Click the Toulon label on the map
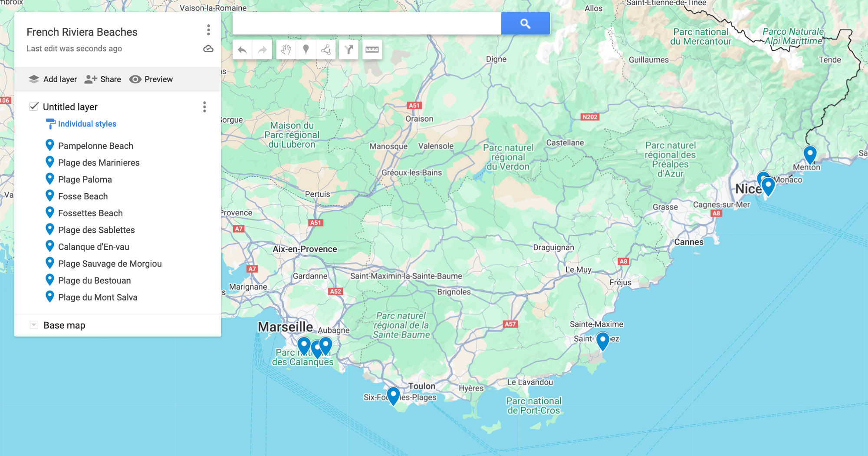The height and width of the screenshot is (456, 868). coord(421,386)
